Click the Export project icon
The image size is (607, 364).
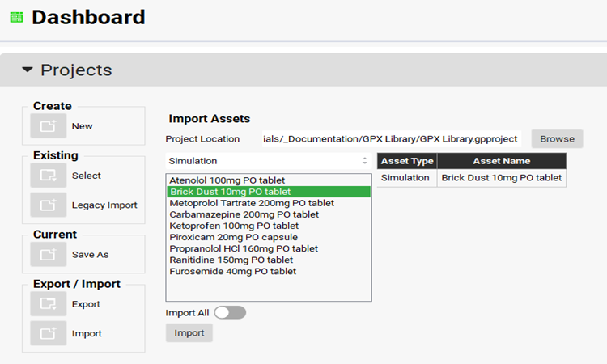point(49,304)
